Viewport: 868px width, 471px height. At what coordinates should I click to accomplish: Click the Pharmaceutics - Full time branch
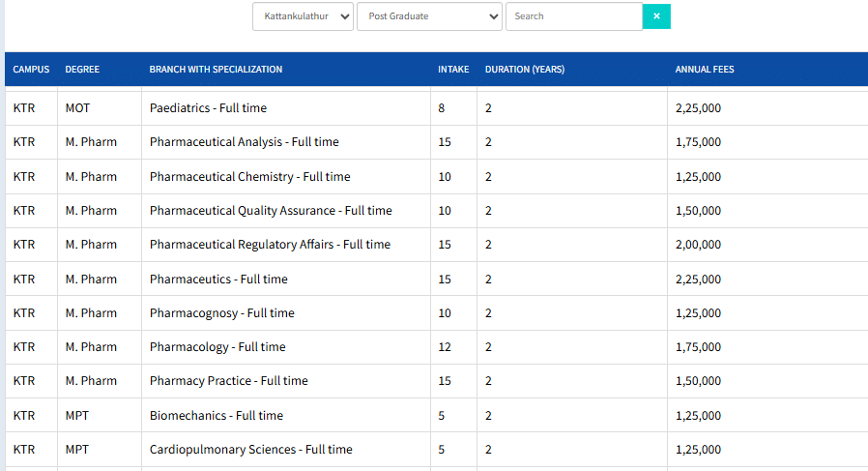point(218,280)
